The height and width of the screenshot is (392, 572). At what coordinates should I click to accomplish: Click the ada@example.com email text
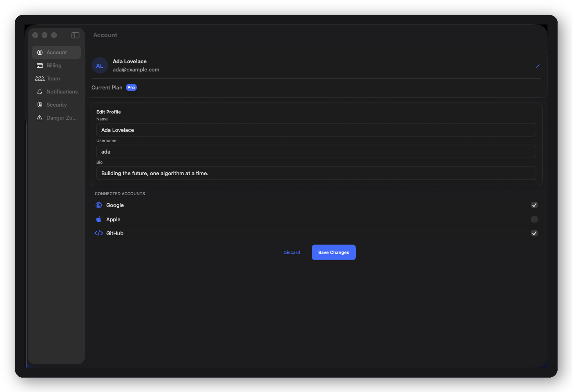point(136,70)
